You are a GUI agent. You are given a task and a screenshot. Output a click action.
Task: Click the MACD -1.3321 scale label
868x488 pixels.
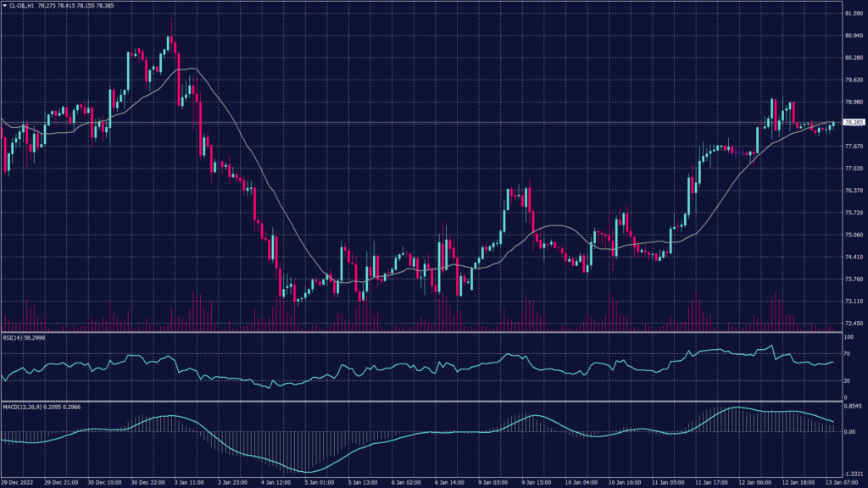pyautogui.click(x=852, y=474)
